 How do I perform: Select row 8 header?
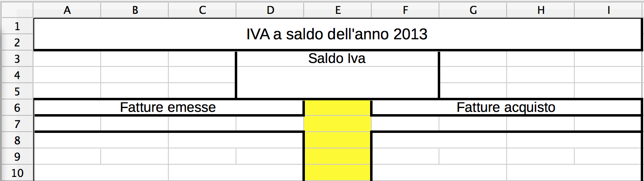(x=17, y=141)
